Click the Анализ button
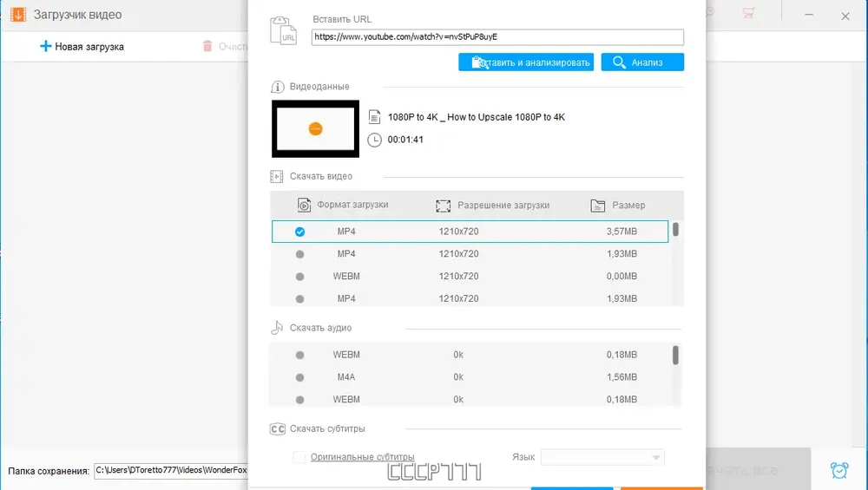The height and width of the screenshot is (490, 868). [x=642, y=62]
